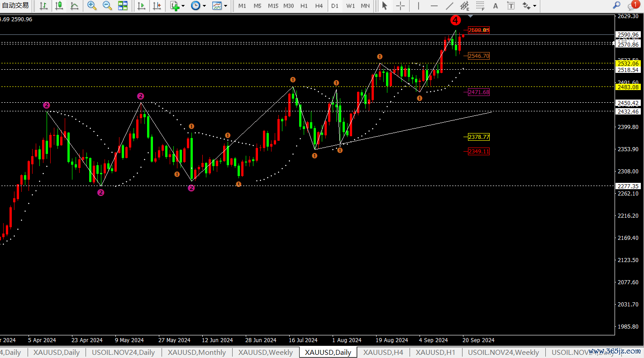
Task: Switch chart to bar chart style
Action: (x=43, y=6)
